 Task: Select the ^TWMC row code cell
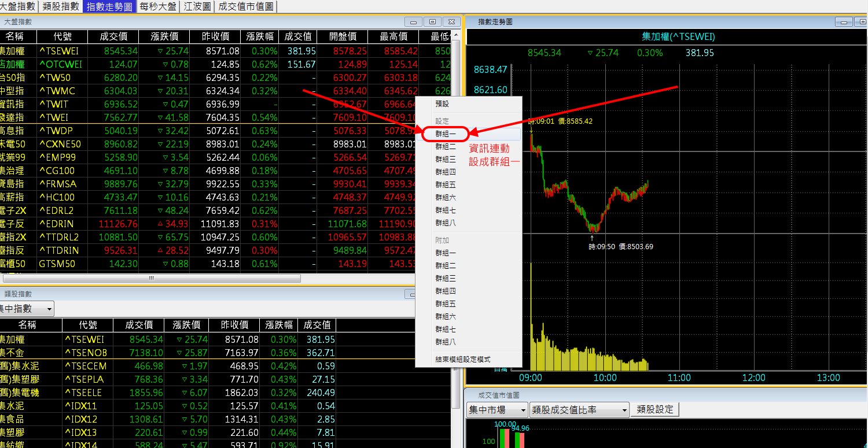(x=58, y=91)
